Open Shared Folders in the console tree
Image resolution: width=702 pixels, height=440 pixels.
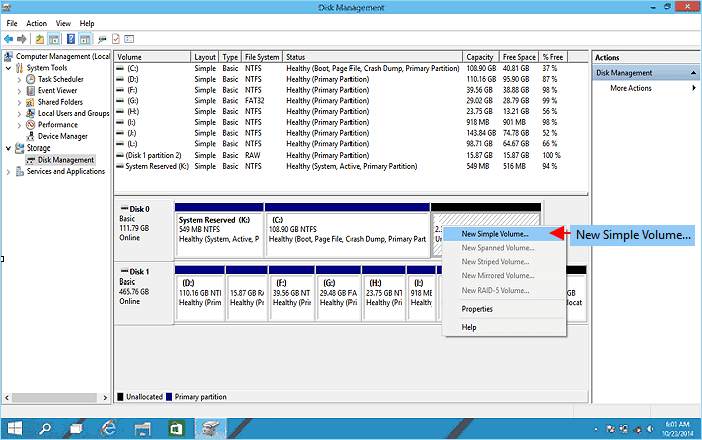point(60,102)
